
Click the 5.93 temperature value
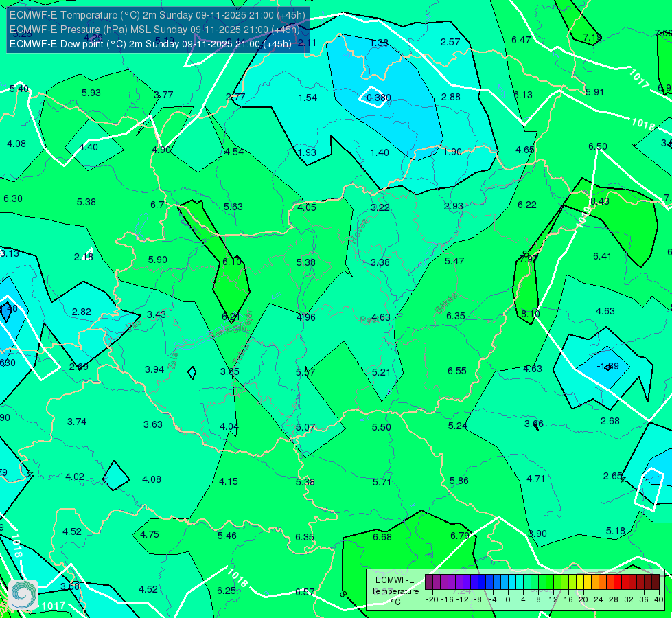click(91, 93)
